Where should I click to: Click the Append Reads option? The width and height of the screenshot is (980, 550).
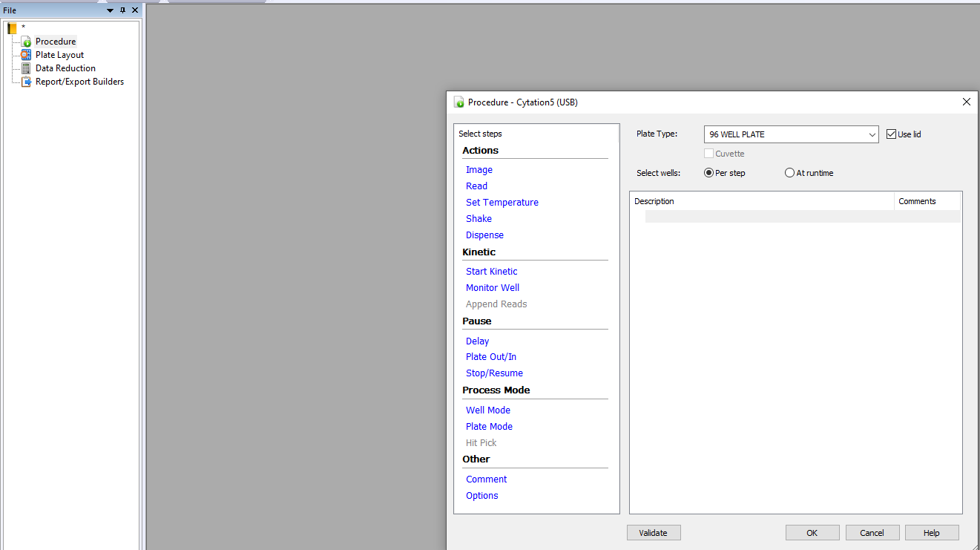(496, 304)
